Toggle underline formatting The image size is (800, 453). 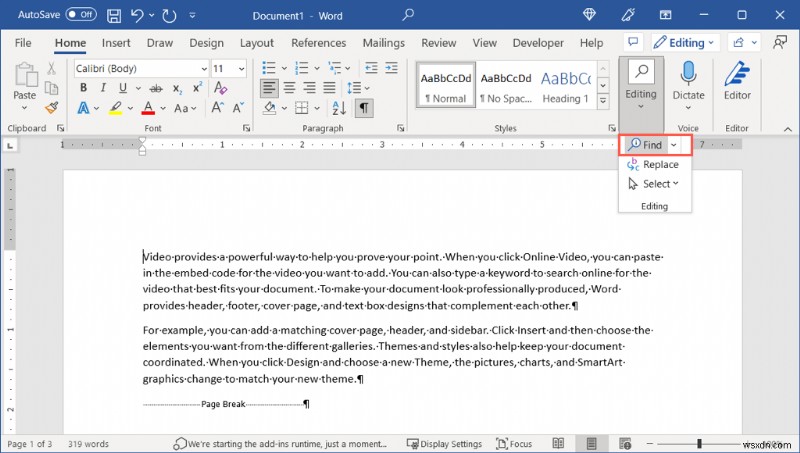[123, 88]
